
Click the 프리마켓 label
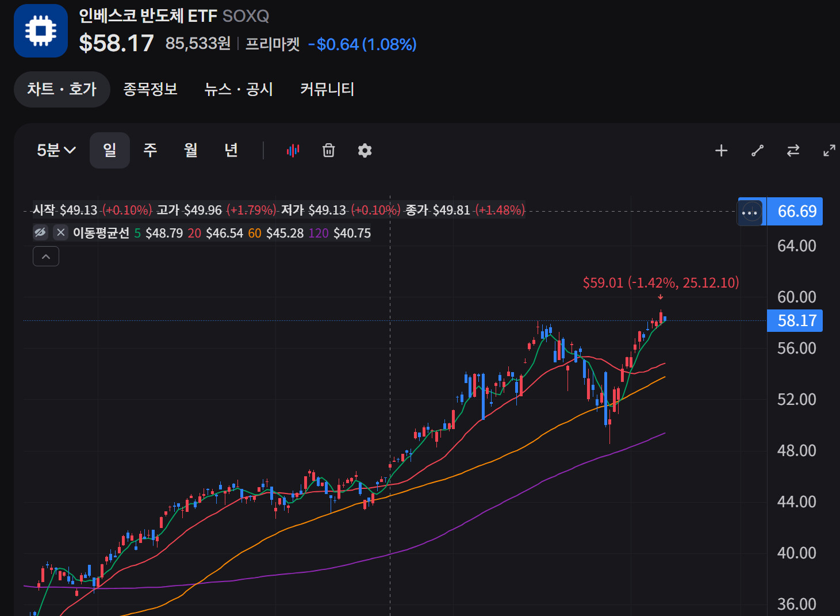pos(273,44)
